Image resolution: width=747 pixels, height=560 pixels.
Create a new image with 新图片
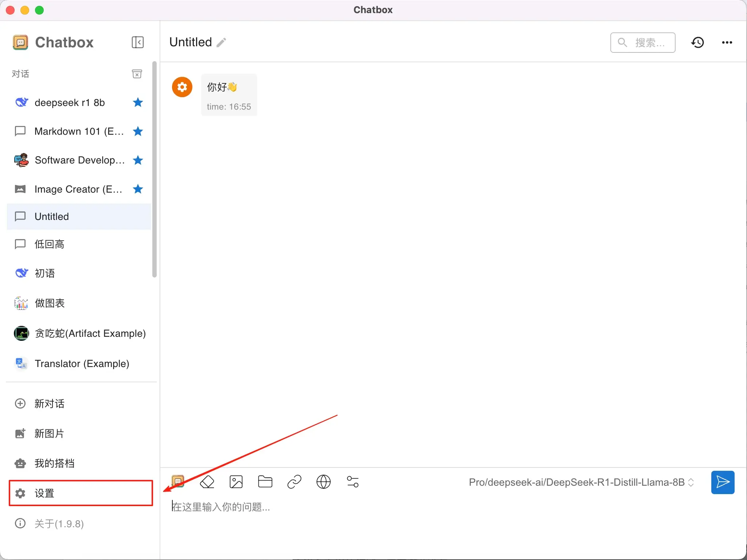tap(81, 433)
